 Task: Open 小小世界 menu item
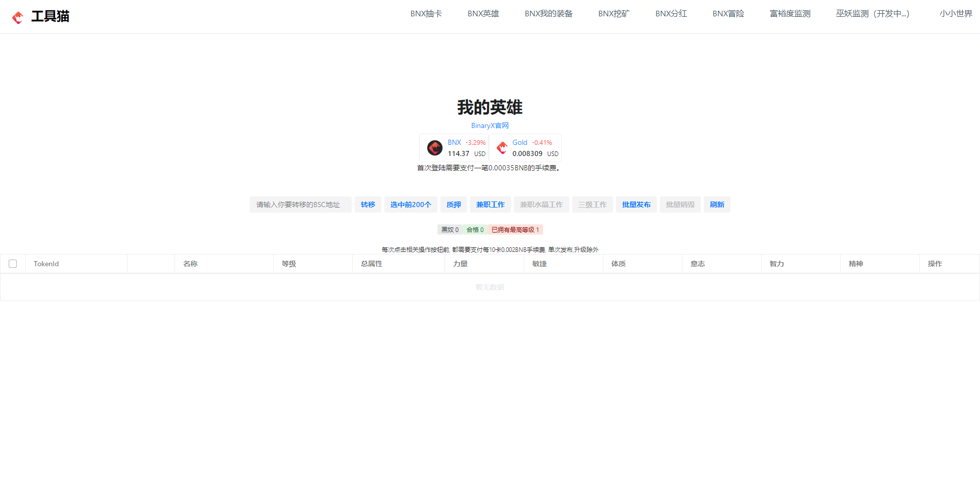click(x=956, y=14)
